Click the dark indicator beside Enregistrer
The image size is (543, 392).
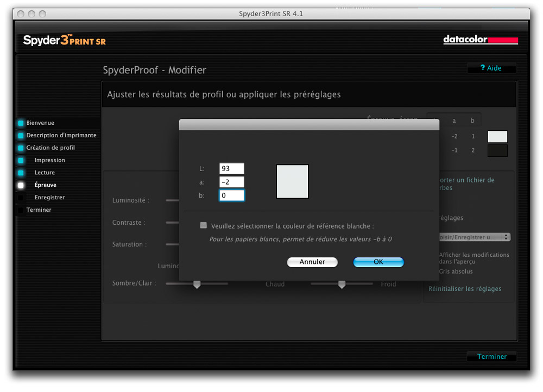pyautogui.click(x=21, y=198)
